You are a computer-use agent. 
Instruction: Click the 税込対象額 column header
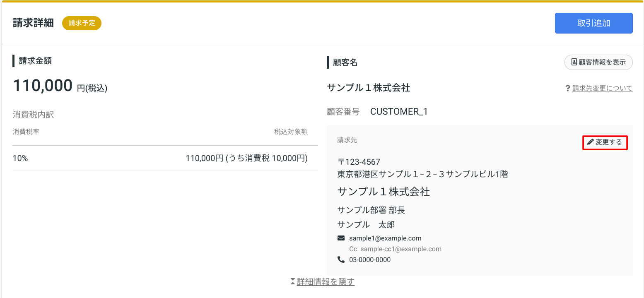[291, 132]
